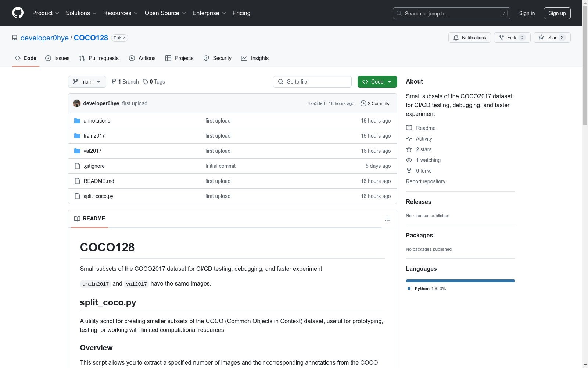Click the magnifier icon in the search bar
Screen dimensions: 588x368
[x=399, y=13]
